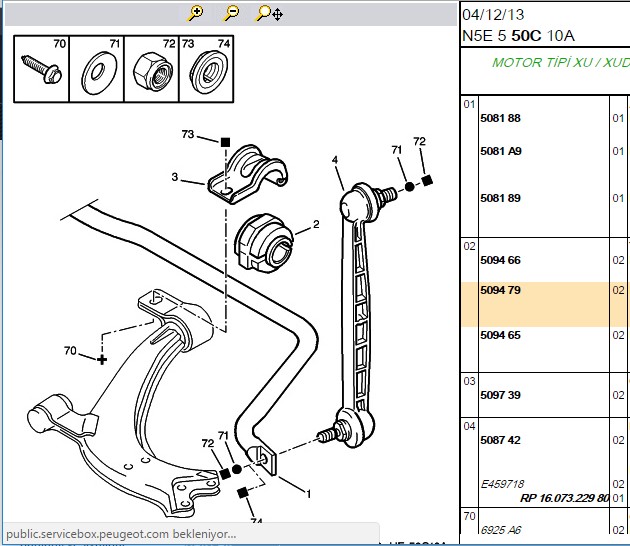Click row index 02 in parts table
Image resolution: width=630 pixels, height=546 pixels.
point(469,246)
